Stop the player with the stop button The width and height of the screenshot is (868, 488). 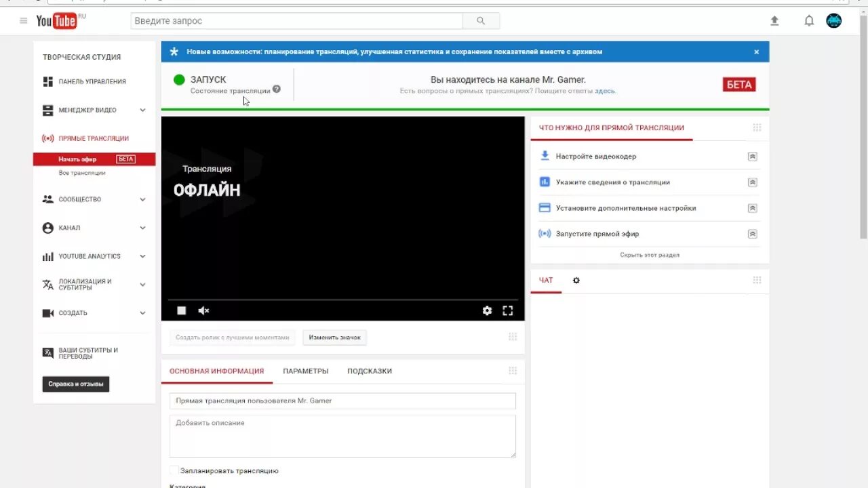click(x=182, y=310)
